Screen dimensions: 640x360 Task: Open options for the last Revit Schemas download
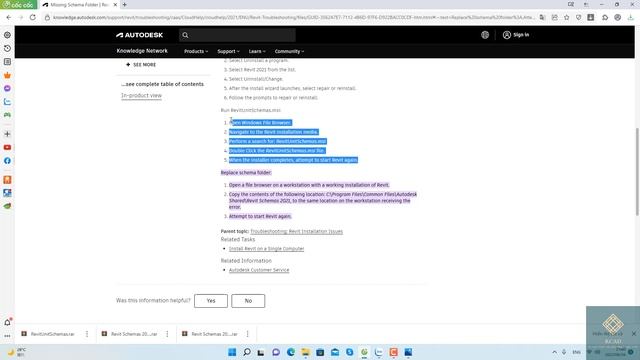(x=247, y=334)
